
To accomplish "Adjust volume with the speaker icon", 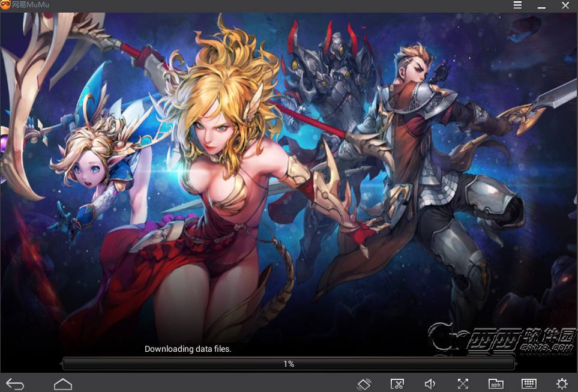I will pyautogui.click(x=430, y=384).
